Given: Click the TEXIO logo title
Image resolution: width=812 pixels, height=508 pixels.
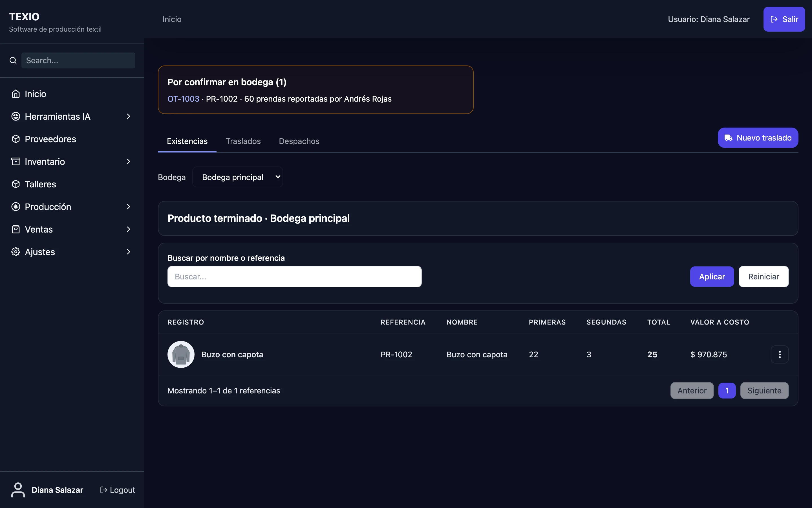Looking at the screenshot, I should tap(24, 17).
